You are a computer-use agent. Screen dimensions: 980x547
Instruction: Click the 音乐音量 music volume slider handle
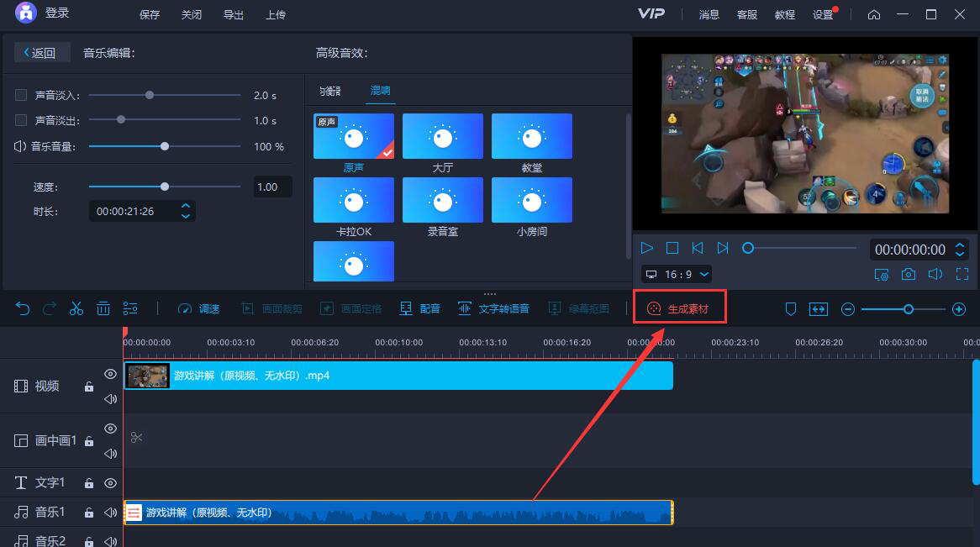point(165,146)
